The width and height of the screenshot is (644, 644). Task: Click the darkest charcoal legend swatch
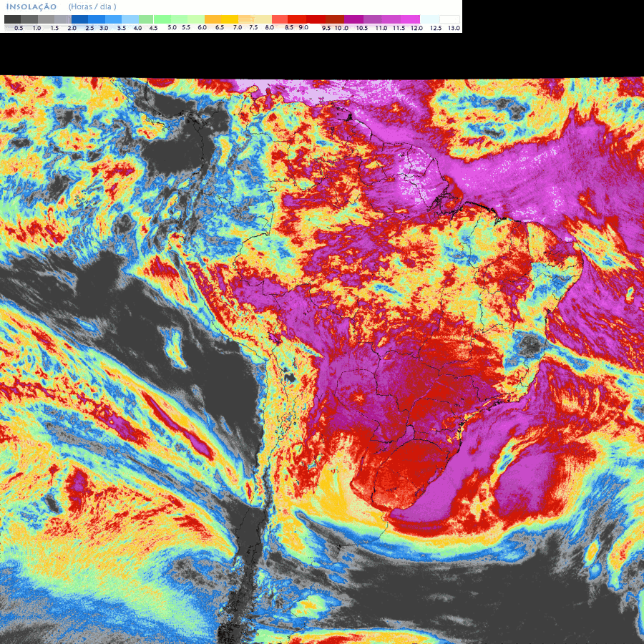(x=12, y=19)
